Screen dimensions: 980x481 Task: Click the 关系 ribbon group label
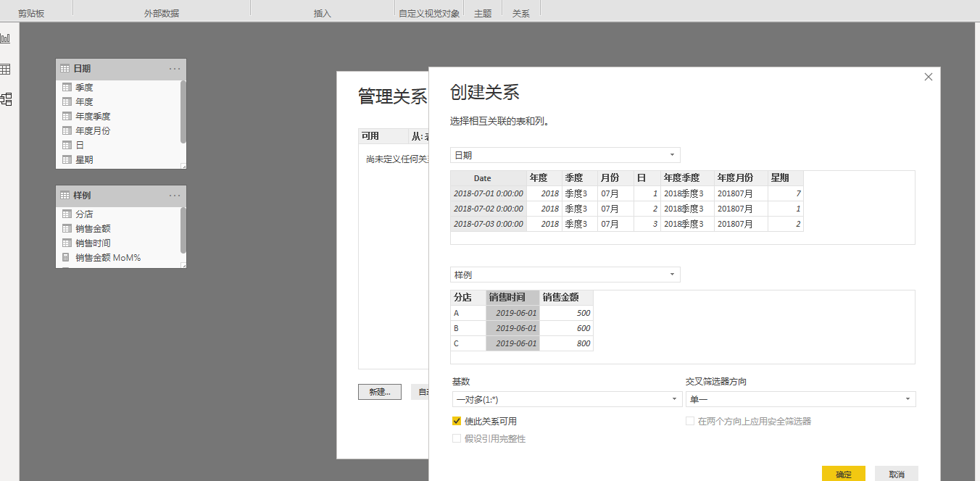click(x=521, y=13)
